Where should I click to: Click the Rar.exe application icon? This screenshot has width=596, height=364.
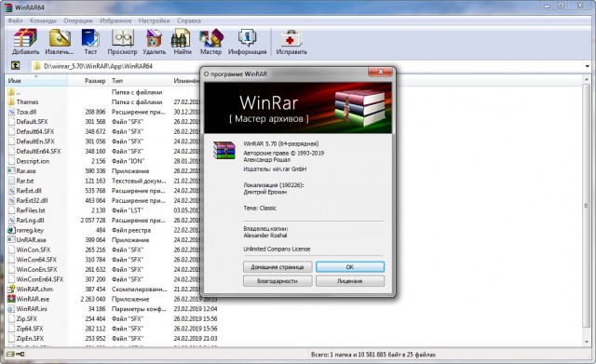coord(11,170)
